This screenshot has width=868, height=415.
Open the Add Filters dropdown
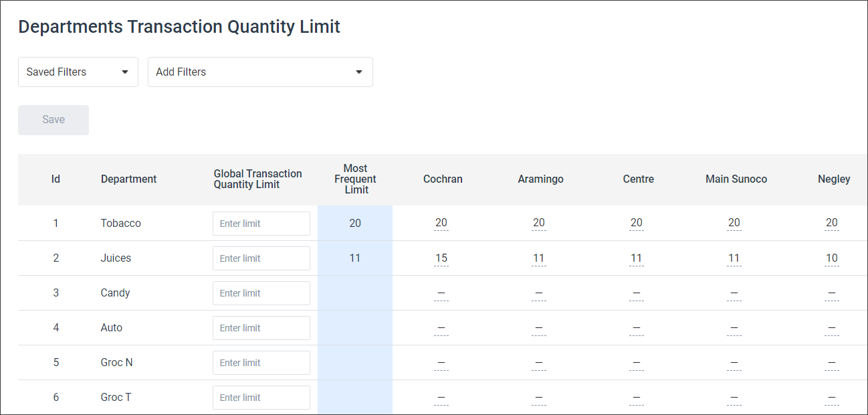(260, 72)
